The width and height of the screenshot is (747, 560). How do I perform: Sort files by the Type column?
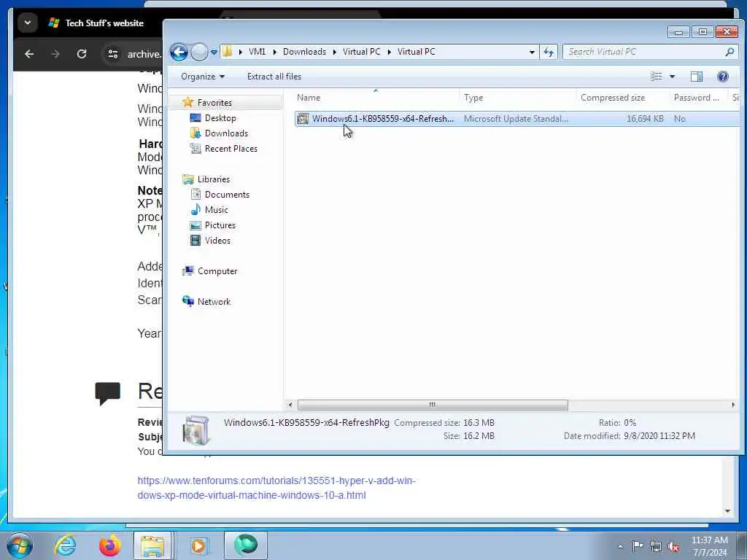tap(518, 98)
